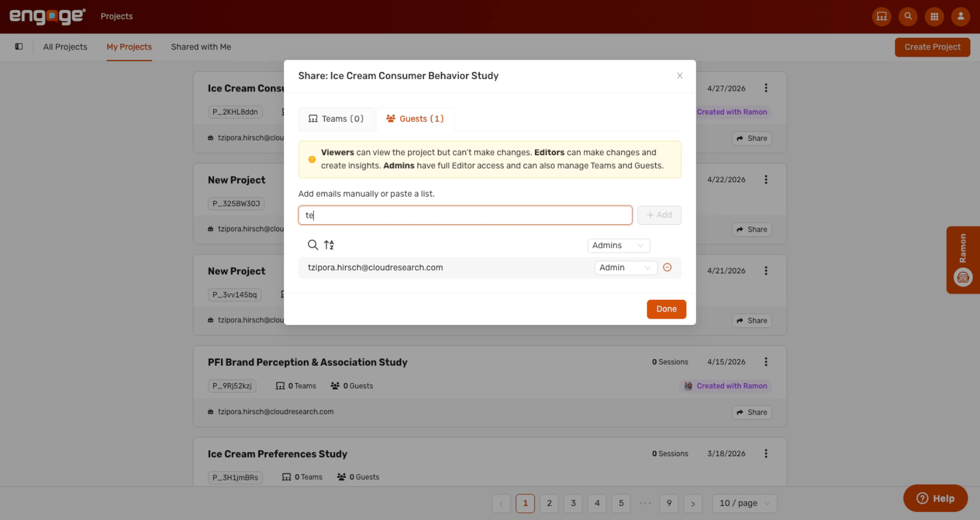
Task: Share the Ice Cream Consumer project
Action: (x=752, y=138)
